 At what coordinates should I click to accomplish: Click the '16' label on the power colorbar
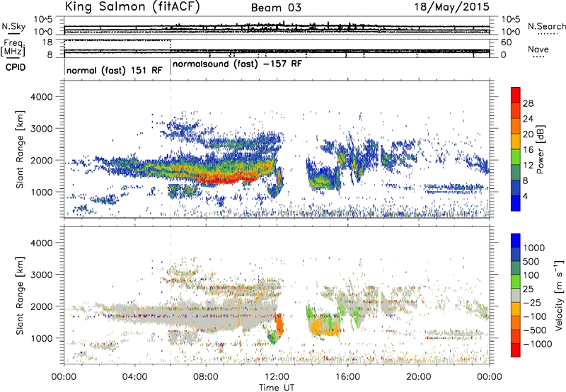(528, 150)
